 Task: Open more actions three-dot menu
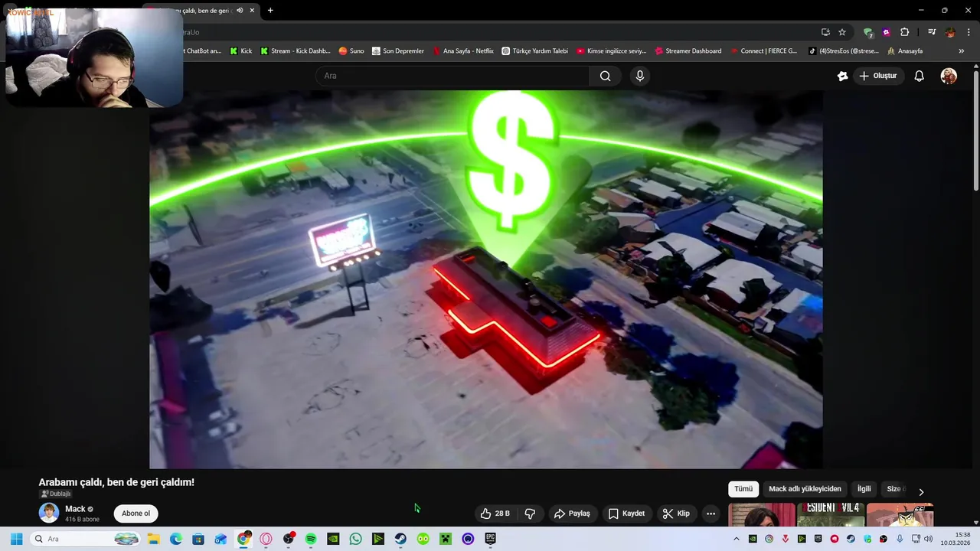coord(710,514)
